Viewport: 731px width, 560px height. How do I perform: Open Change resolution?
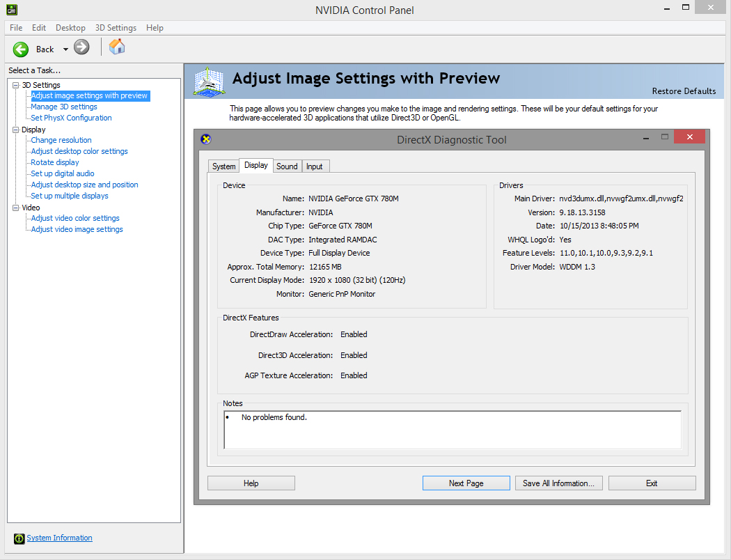click(61, 140)
